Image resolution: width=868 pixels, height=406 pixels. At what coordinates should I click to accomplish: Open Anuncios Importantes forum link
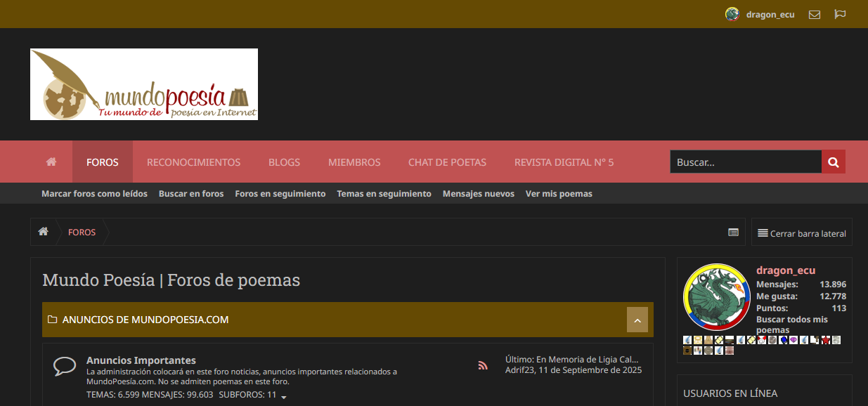pyautogui.click(x=141, y=360)
